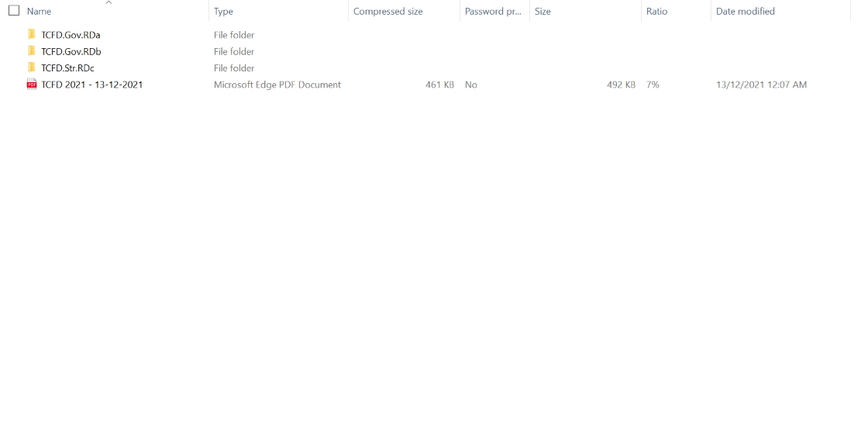Screen dimensions: 868x443
Task: Click the No password protected value
Action: (471, 85)
